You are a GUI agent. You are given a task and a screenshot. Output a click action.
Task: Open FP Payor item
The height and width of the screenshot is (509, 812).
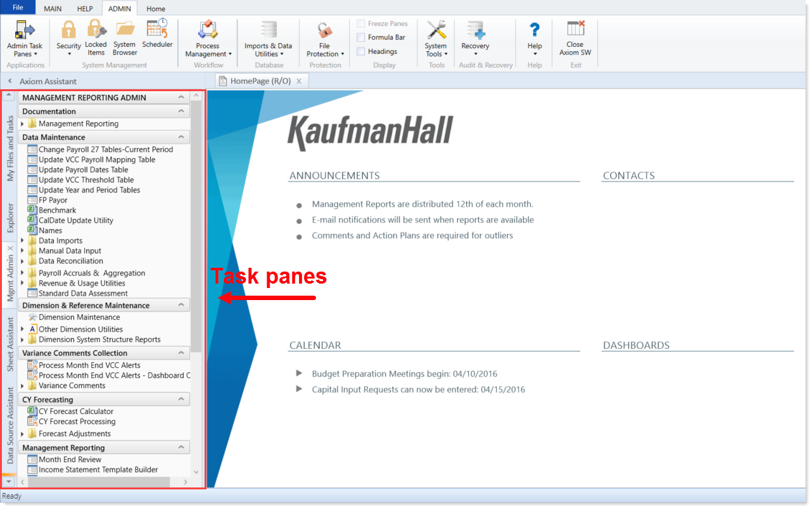(x=48, y=200)
